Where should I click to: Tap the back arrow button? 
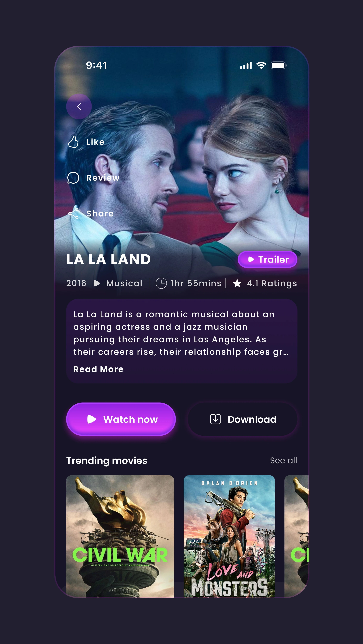79,106
